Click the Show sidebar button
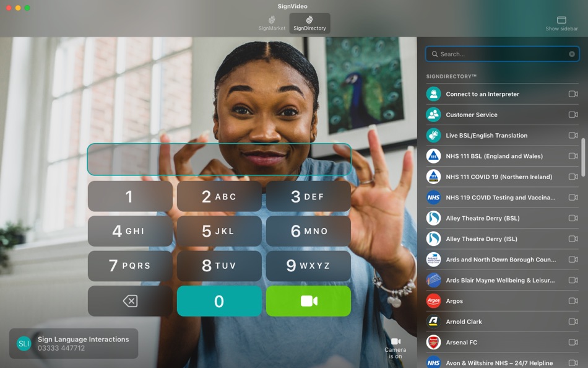The image size is (588, 368). coord(561,24)
